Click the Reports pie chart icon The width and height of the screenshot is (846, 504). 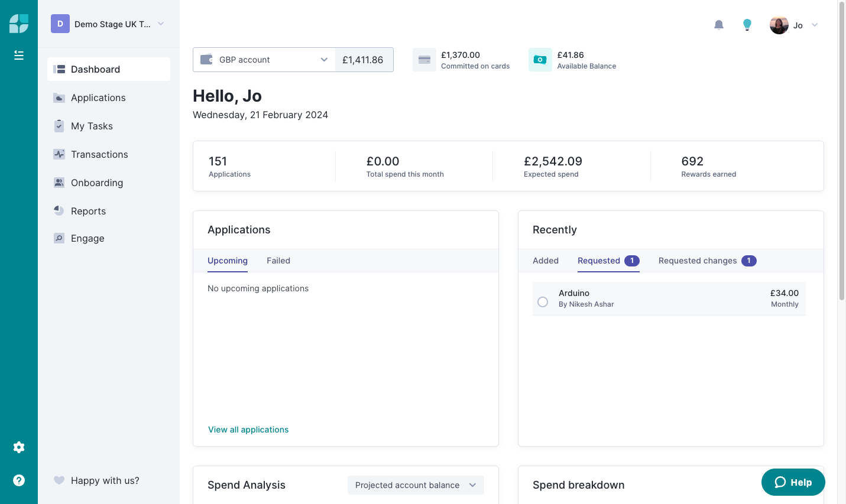(59, 210)
